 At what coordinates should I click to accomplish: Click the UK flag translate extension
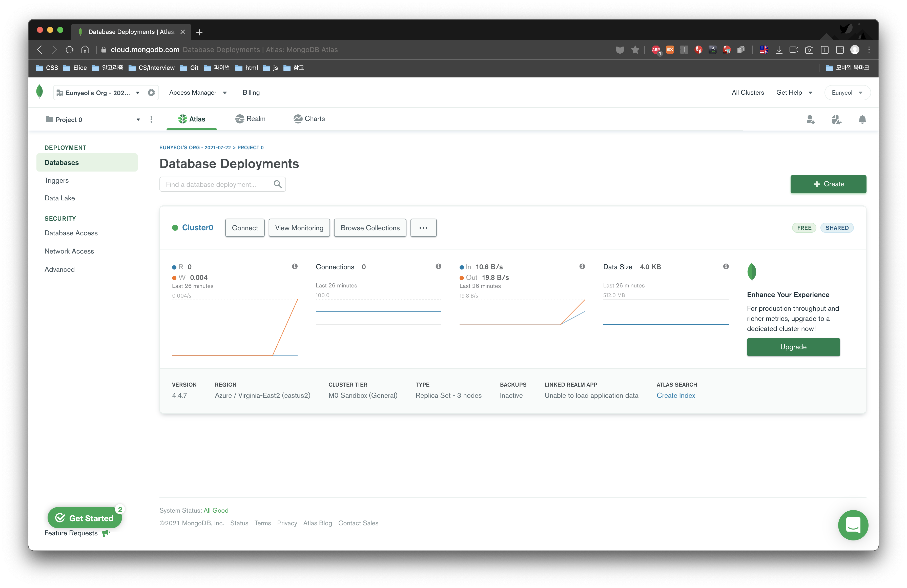[x=764, y=50]
